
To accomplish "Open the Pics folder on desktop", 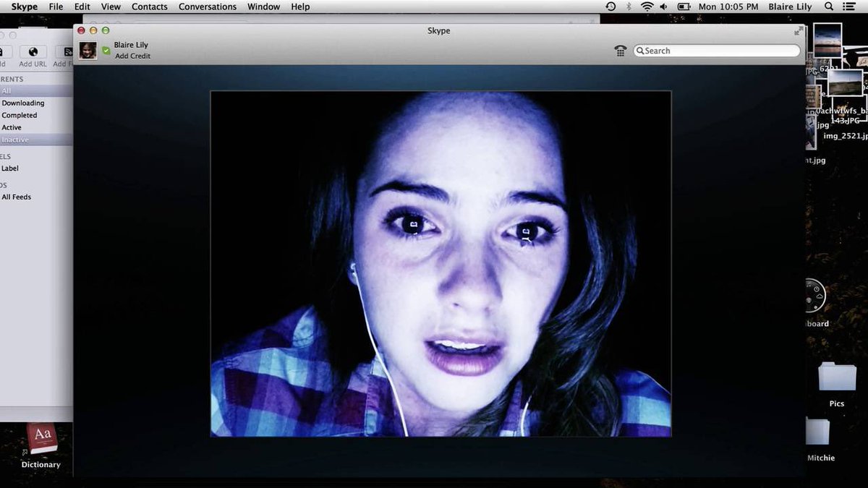I will point(837,377).
